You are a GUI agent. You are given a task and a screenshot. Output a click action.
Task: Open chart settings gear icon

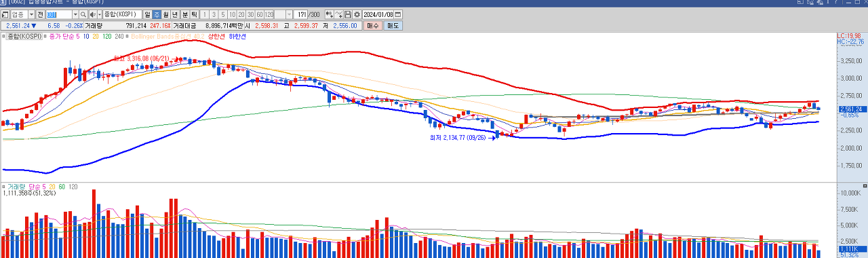point(357,14)
